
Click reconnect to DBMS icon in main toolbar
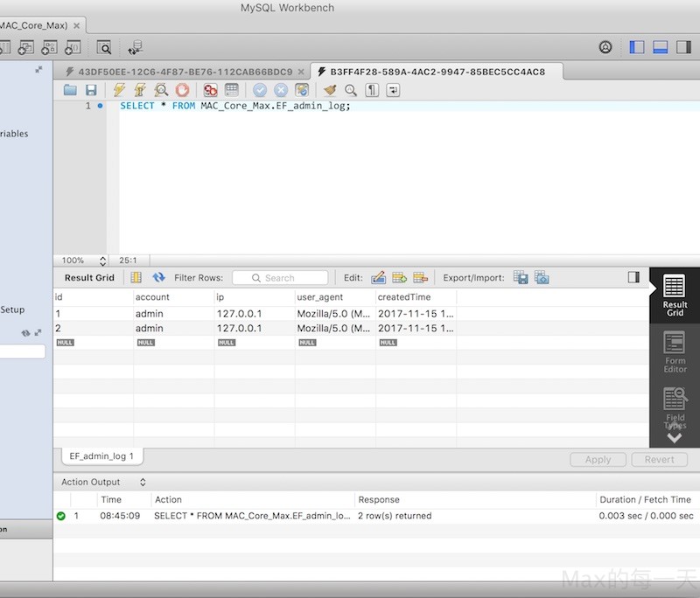click(x=136, y=47)
